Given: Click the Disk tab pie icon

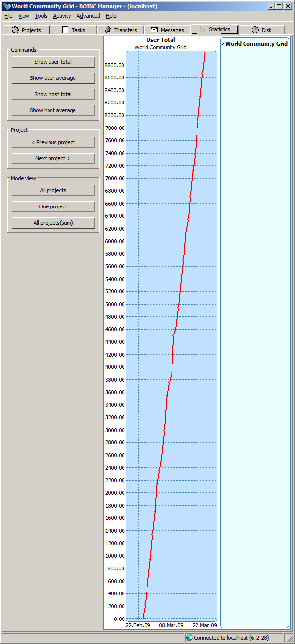Looking at the screenshot, I should (x=255, y=30).
